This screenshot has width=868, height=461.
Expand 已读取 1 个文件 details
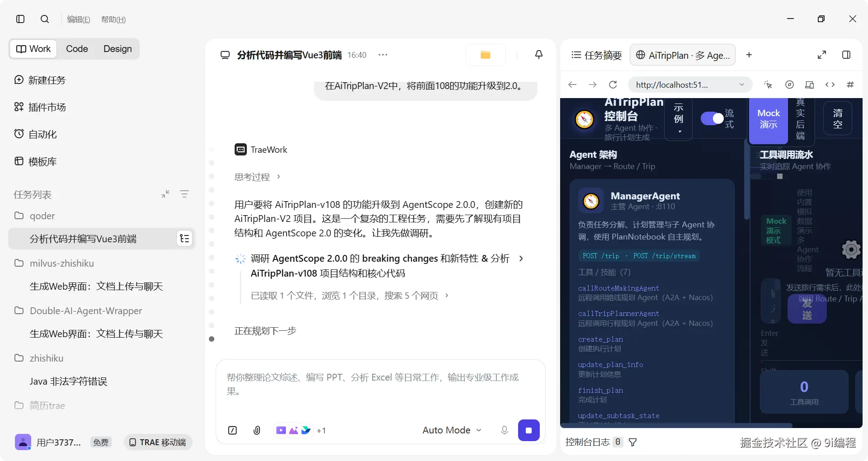click(349, 296)
